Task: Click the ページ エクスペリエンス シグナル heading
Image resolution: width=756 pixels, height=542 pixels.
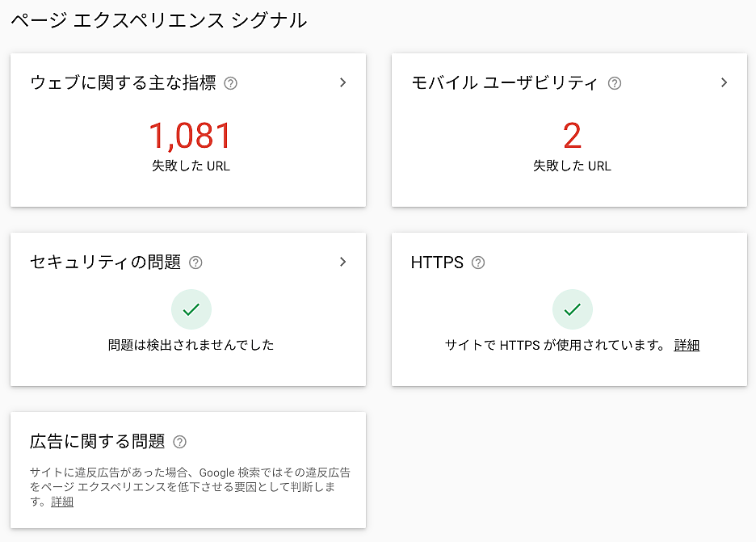Action: coord(158,21)
